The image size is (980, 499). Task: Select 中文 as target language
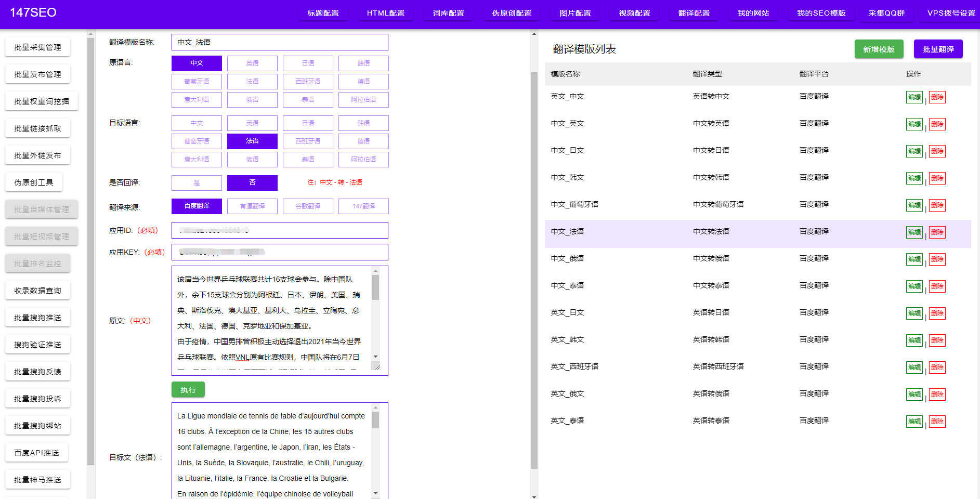click(197, 123)
